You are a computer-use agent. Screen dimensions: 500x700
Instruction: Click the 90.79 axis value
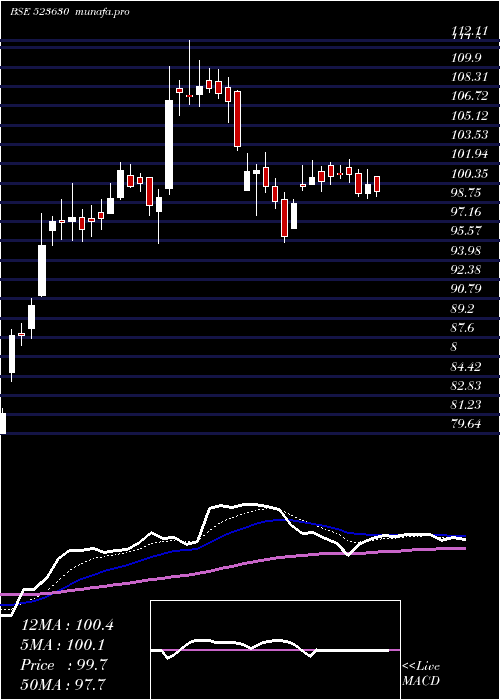(467, 289)
